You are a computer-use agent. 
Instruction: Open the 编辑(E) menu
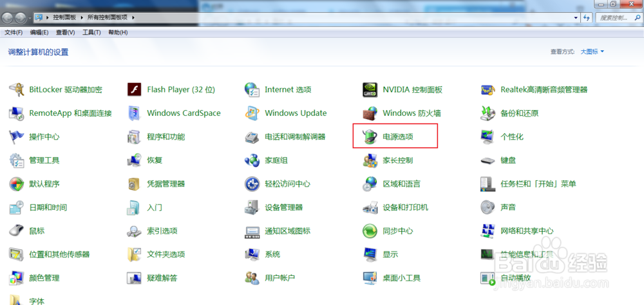tap(39, 32)
